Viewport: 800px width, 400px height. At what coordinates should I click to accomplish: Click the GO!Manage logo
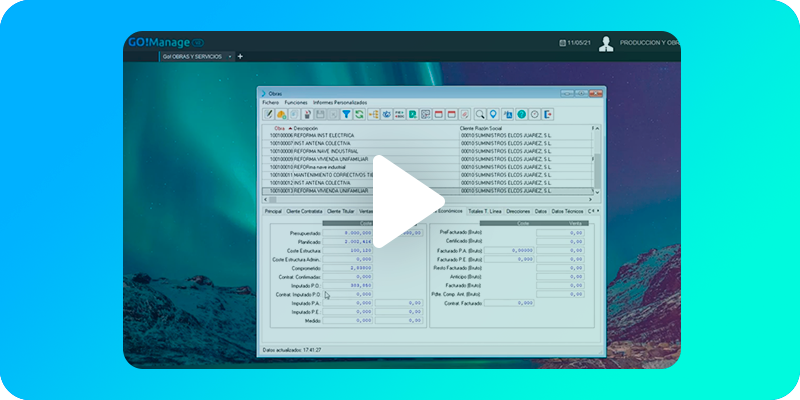pos(166,43)
